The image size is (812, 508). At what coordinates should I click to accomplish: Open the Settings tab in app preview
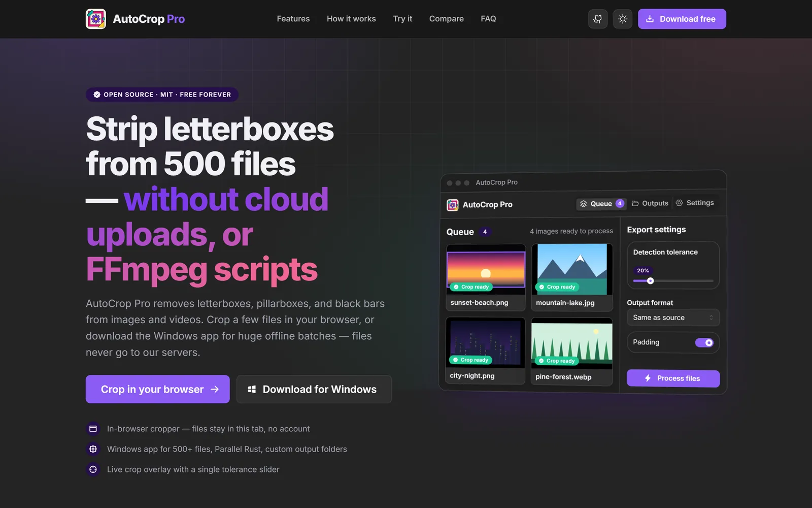pyautogui.click(x=695, y=203)
